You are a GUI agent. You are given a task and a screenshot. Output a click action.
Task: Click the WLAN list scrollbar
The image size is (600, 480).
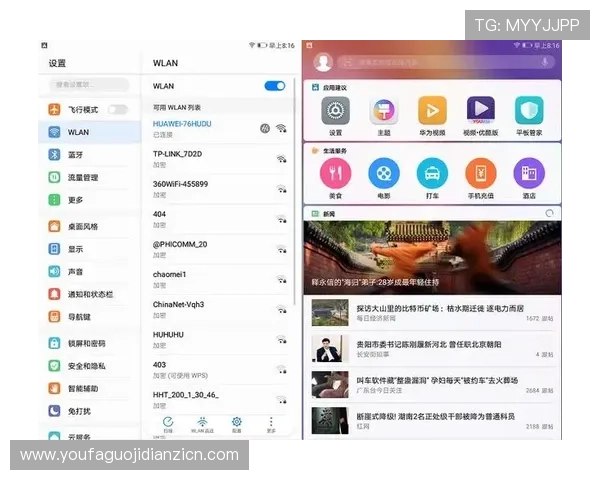tap(294, 191)
